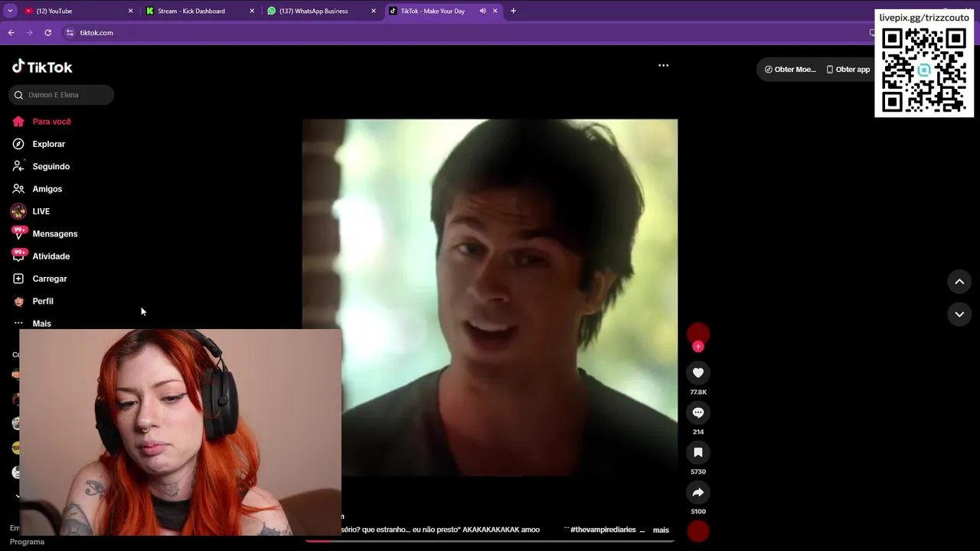Open the spinning sound disc icon
The width and height of the screenshot is (980, 551).
click(x=698, y=530)
